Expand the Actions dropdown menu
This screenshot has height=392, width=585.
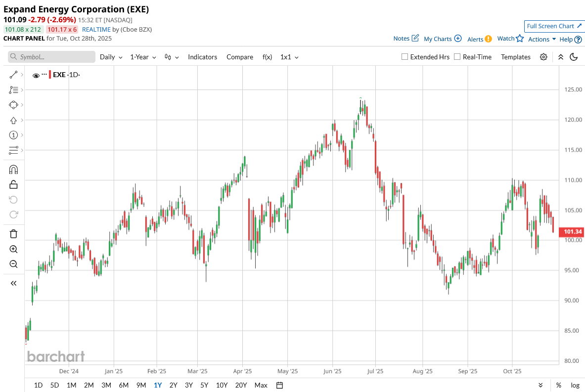pyautogui.click(x=542, y=39)
